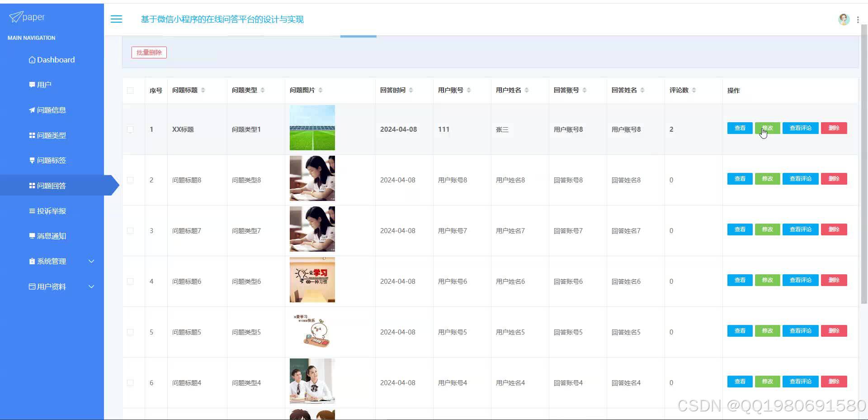Click the 问题类型 grid icon
The width and height of the screenshot is (868, 420).
(x=32, y=135)
